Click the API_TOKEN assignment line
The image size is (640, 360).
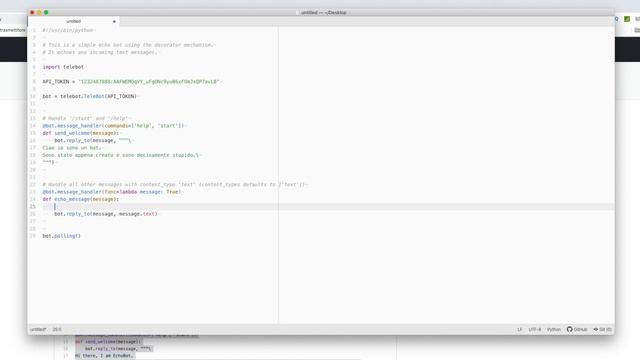point(131,82)
